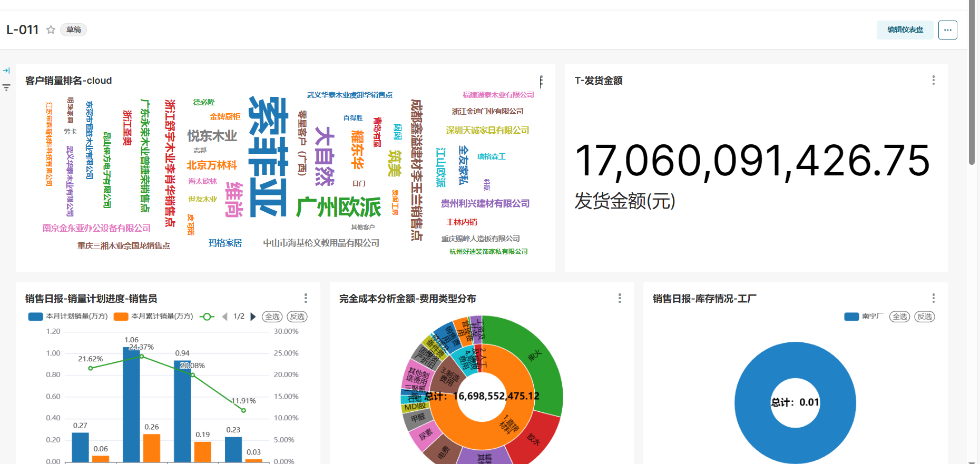Click 金牌厨柜 in the word cloud
Image resolution: width=980 pixels, height=464 pixels.
225,117
